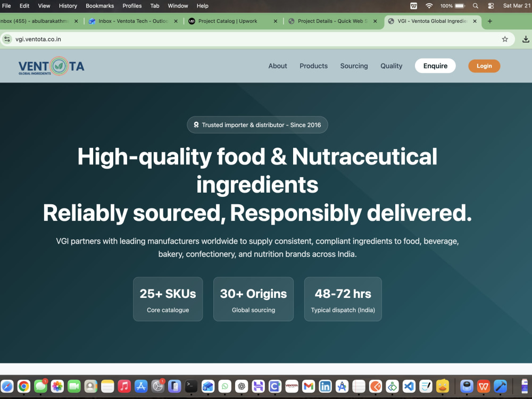The image size is (532, 399).
Task: Open Spotlight search in the menu bar
Action: (x=475, y=6)
